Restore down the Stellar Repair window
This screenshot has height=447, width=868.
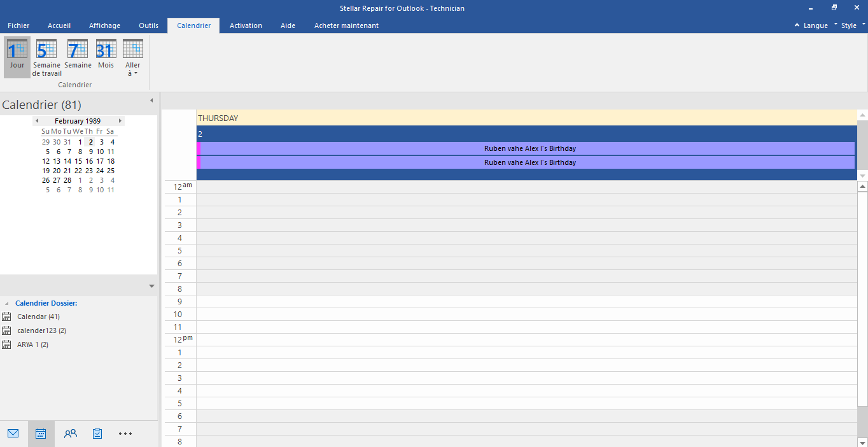click(834, 8)
